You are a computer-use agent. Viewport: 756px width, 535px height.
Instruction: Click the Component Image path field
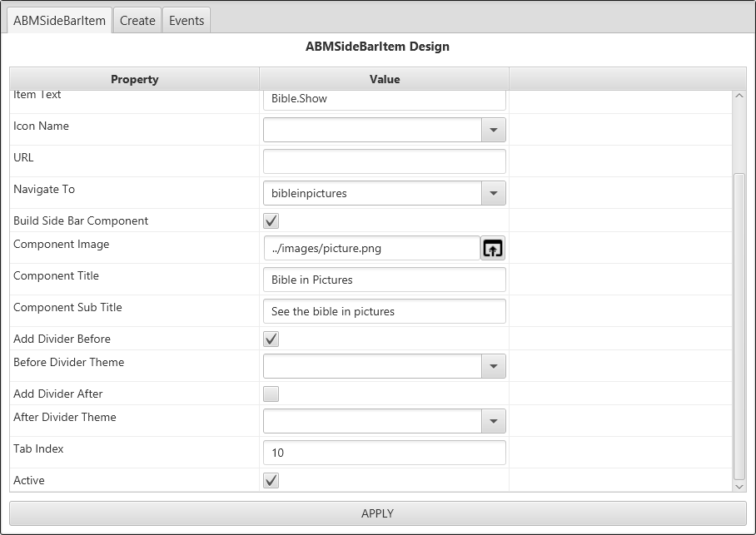(371, 248)
